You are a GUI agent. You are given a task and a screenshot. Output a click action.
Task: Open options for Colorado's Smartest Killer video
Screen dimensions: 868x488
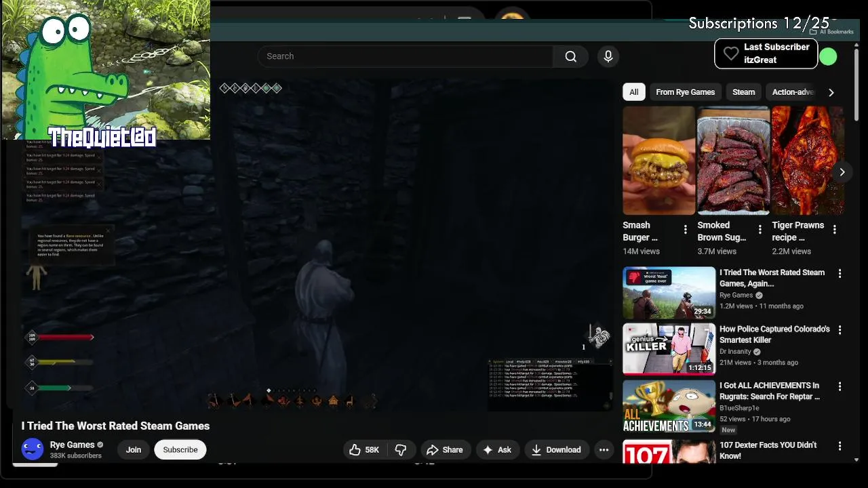(840, 330)
